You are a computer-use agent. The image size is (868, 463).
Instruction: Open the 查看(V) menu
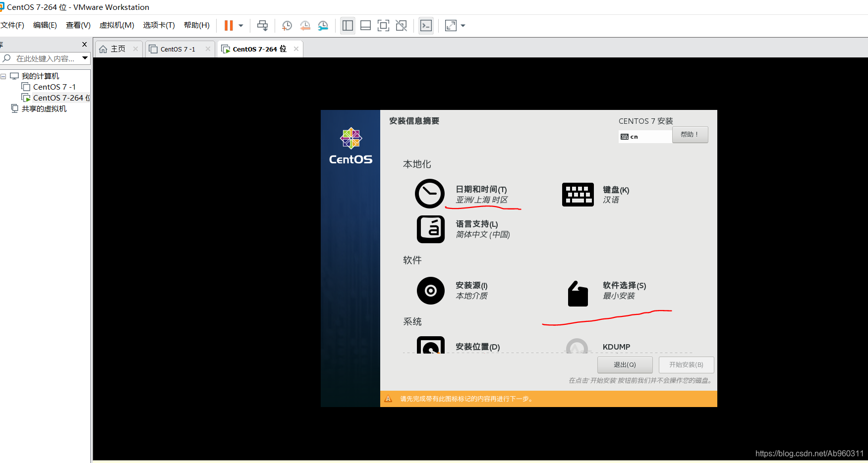(78, 25)
